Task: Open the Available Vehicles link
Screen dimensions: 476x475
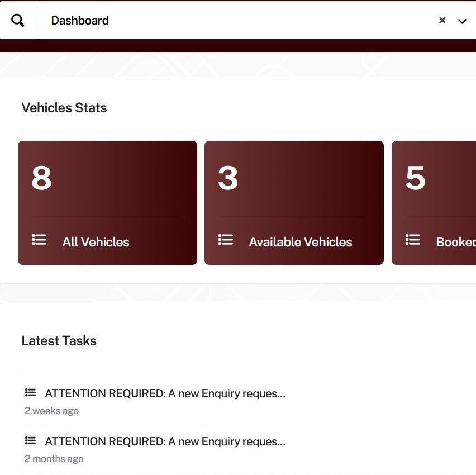Action: coord(301,242)
